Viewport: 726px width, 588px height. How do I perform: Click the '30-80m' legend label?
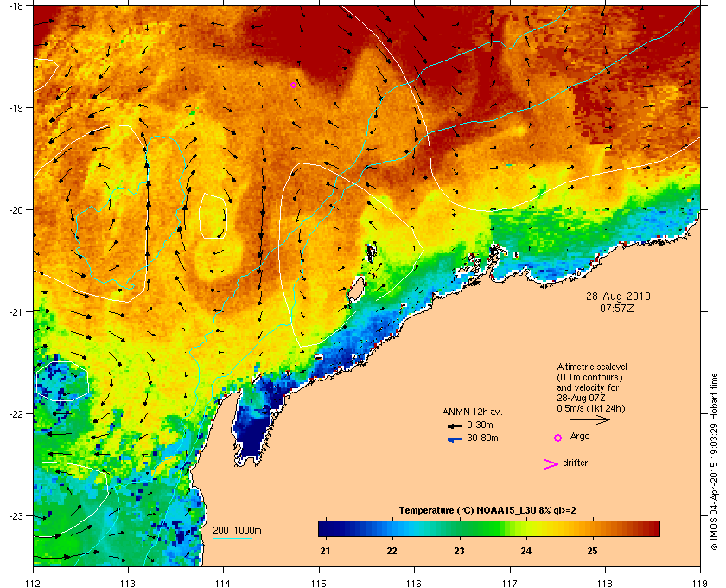(x=482, y=438)
